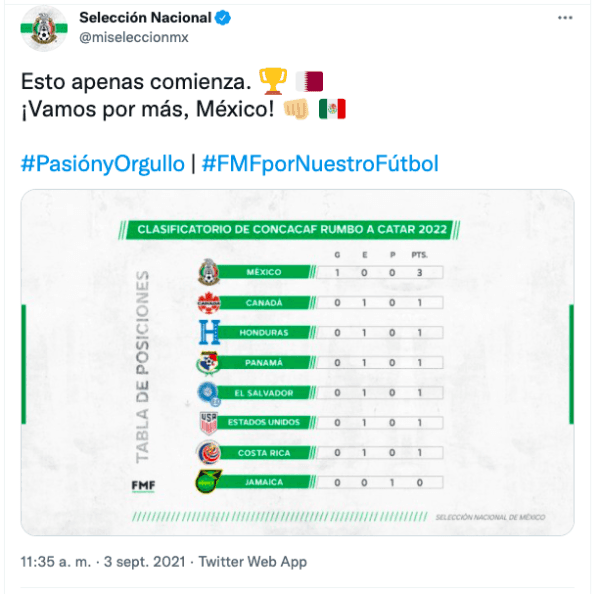600x594 pixels.
Task: Open the #FMFporNuestroFútbol hashtag
Action: coord(320,164)
